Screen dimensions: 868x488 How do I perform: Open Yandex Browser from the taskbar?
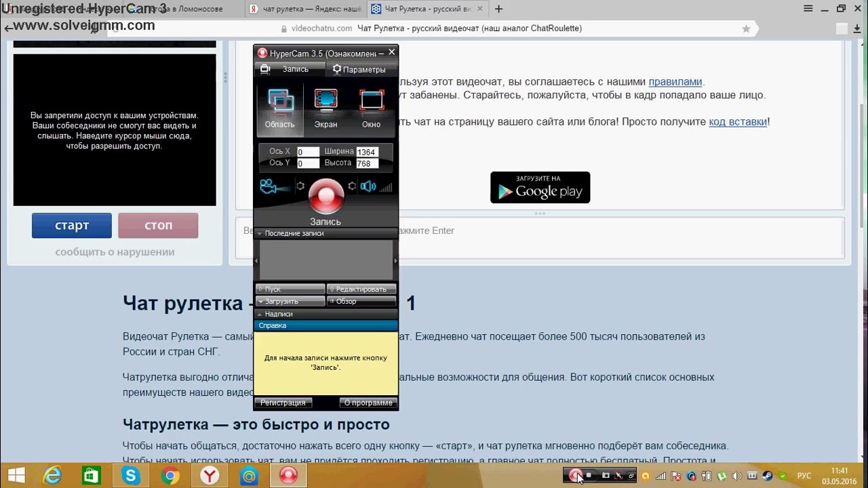[210, 476]
